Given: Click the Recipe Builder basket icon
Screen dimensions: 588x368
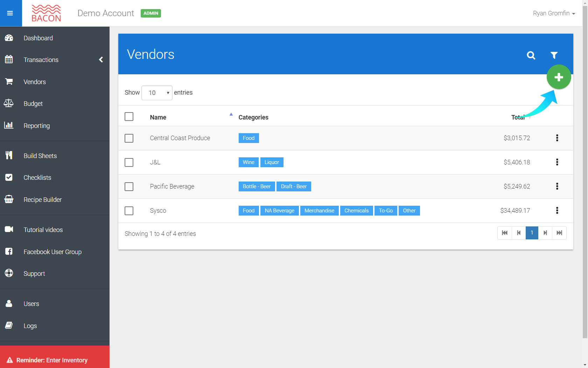Looking at the screenshot, I should 9,199.
